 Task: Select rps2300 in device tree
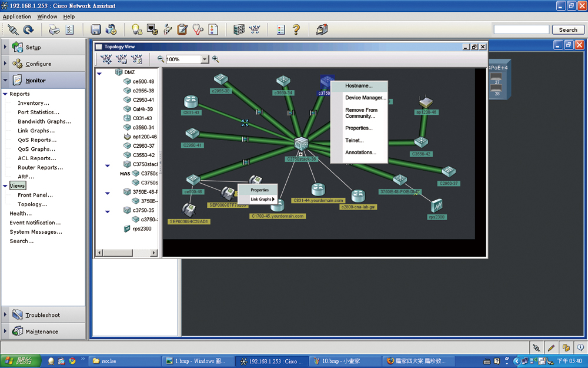[x=142, y=228]
